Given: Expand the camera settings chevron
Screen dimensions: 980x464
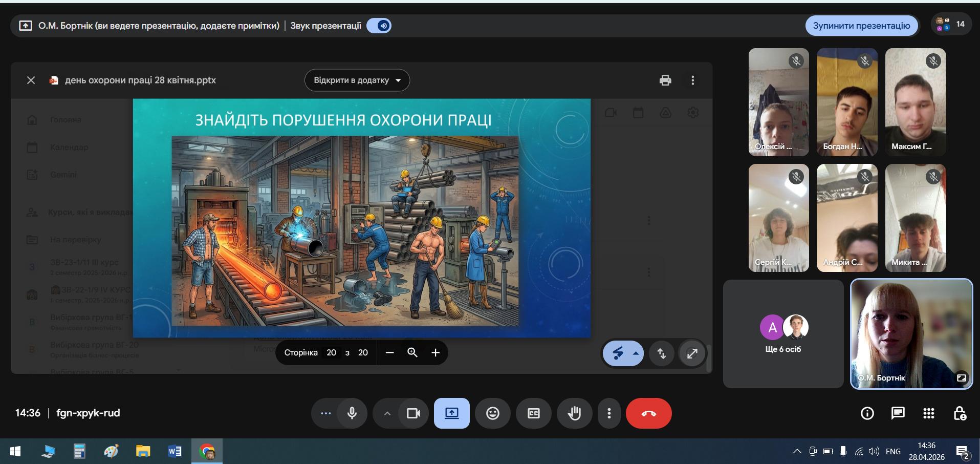Looking at the screenshot, I should [x=387, y=413].
